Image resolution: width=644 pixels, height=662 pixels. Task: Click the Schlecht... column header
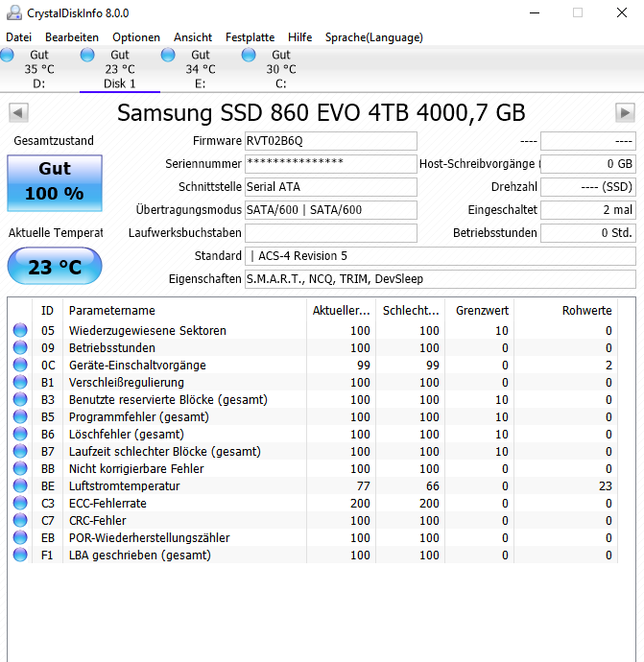411,311
